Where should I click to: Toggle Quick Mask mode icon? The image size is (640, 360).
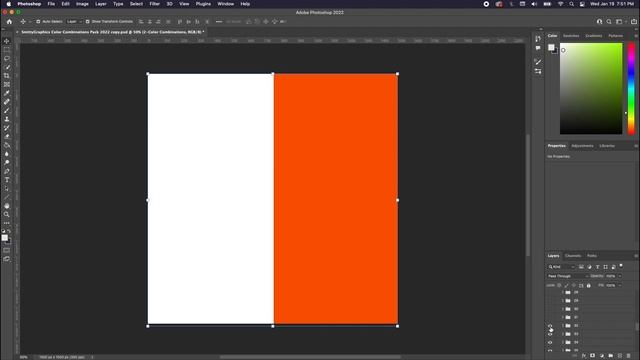(7, 250)
